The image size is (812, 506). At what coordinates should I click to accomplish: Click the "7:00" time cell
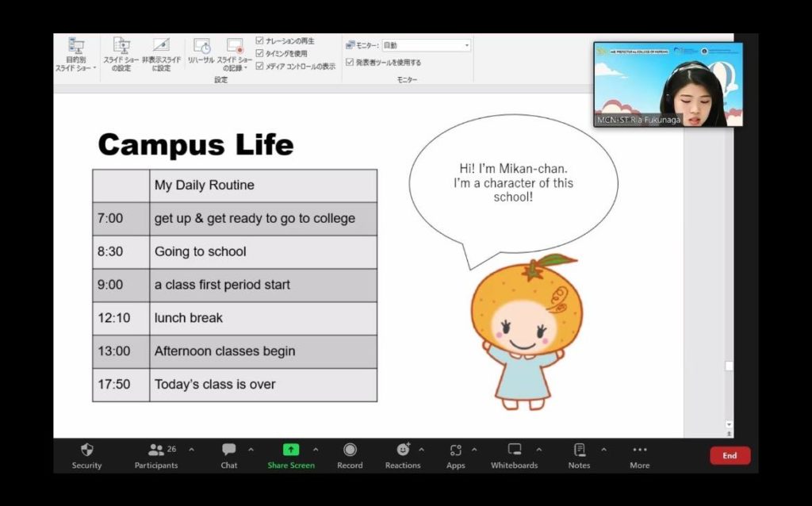pos(121,219)
